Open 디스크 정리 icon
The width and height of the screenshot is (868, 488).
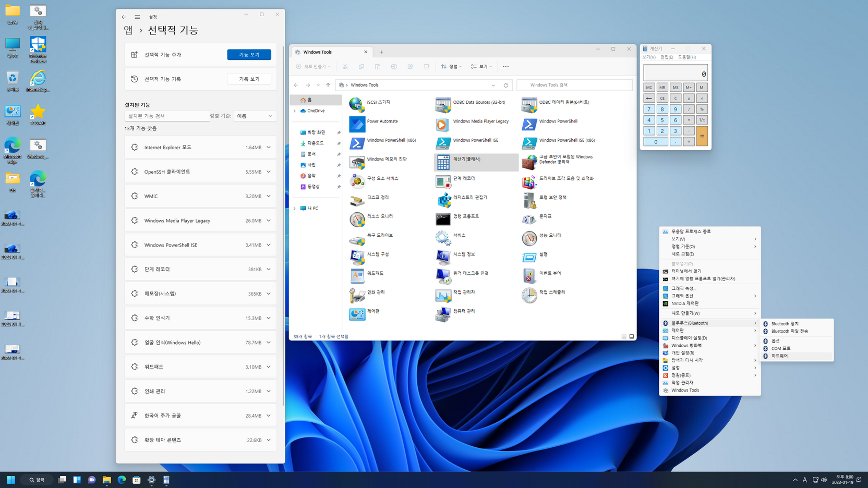(x=357, y=200)
